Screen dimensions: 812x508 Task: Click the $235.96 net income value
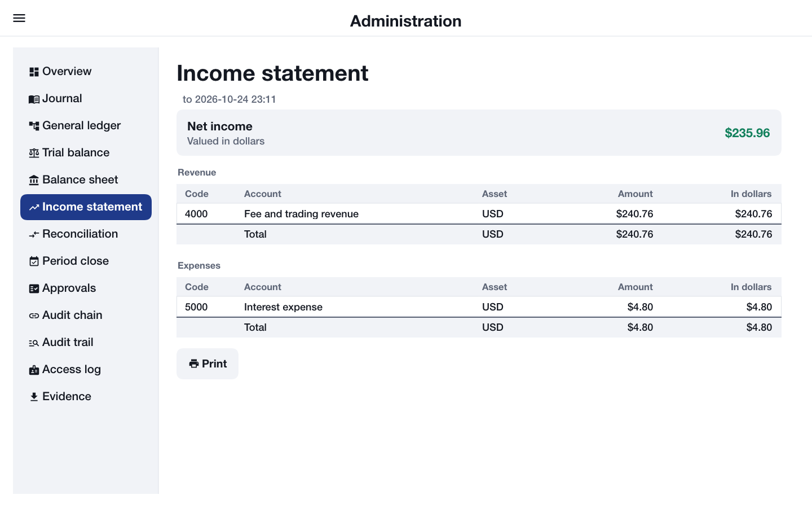pyautogui.click(x=747, y=133)
